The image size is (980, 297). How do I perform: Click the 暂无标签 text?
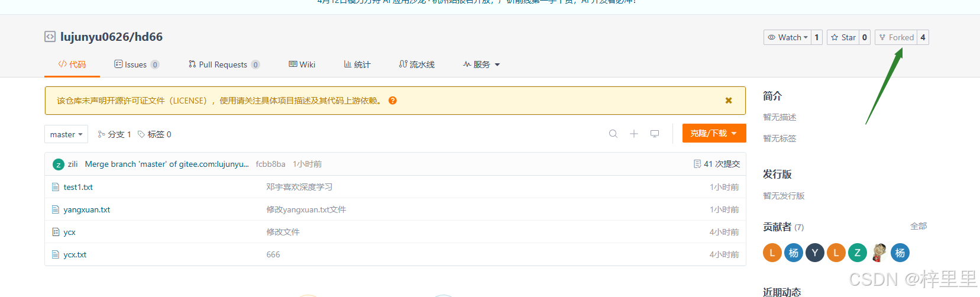pos(780,138)
